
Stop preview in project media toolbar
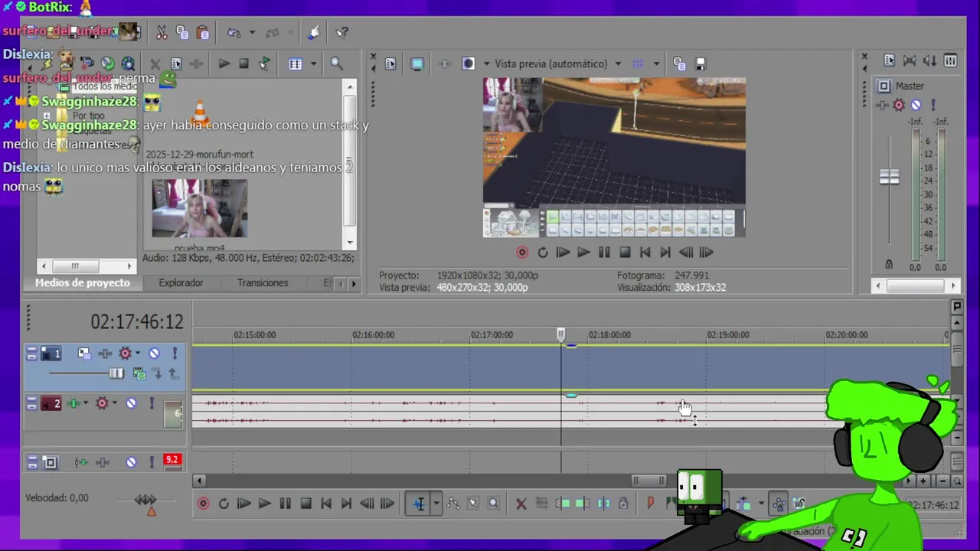click(x=243, y=64)
